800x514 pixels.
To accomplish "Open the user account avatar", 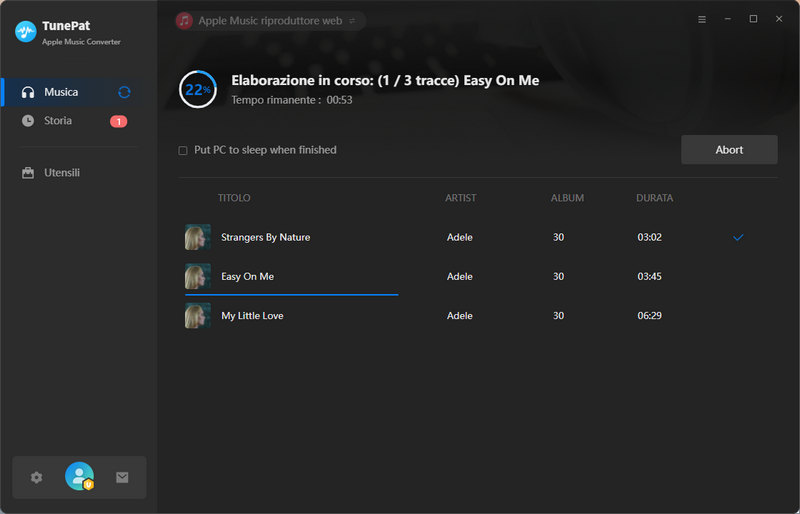I will coord(80,476).
